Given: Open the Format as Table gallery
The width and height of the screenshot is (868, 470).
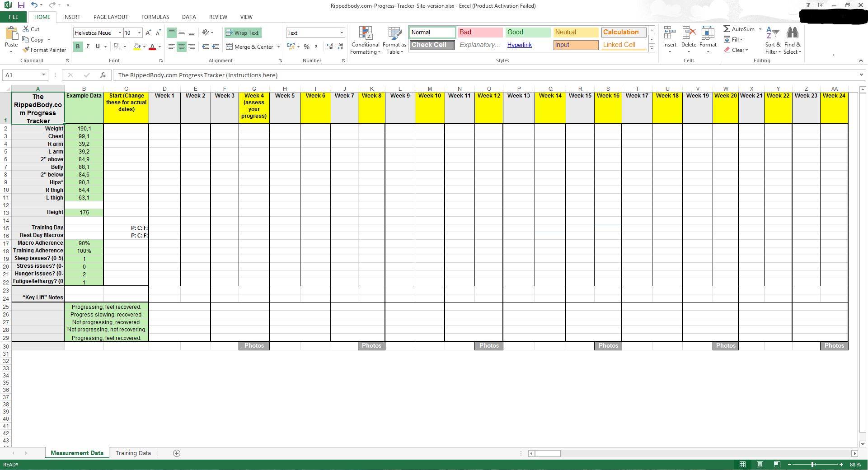Looking at the screenshot, I should (x=394, y=40).
